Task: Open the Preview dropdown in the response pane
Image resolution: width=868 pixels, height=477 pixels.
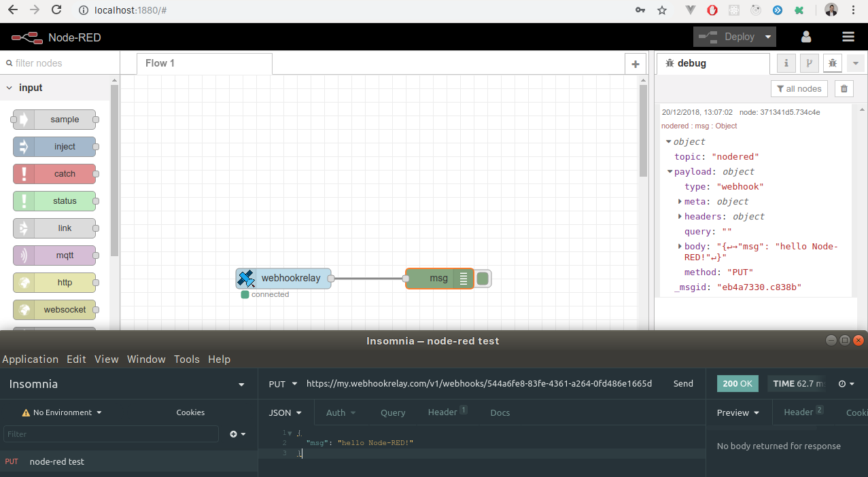Action: click(737, 412)
